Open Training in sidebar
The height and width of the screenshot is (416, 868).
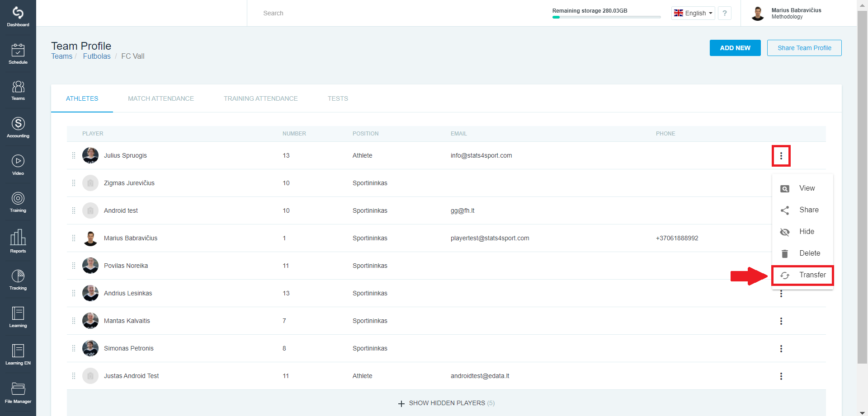click(x=18, y=202)
